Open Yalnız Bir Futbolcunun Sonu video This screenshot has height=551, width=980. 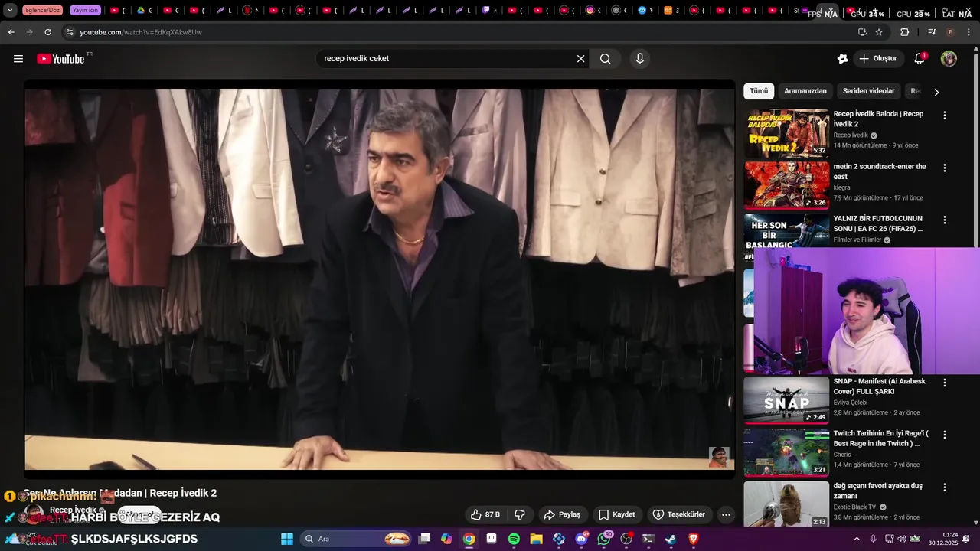pyautogui.click(x=878, y=223)
